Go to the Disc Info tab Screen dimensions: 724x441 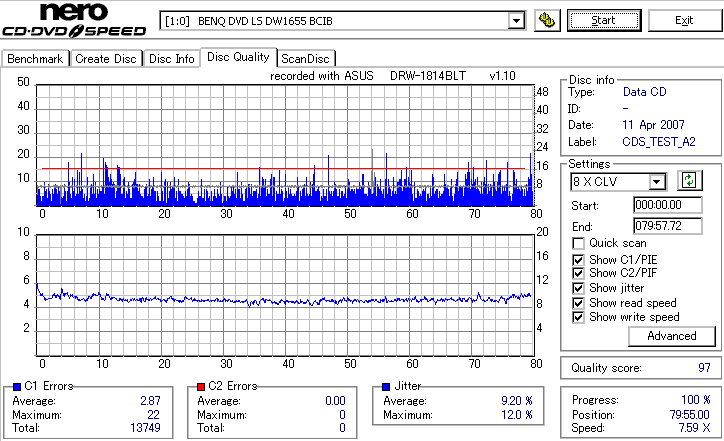point(172,59)
